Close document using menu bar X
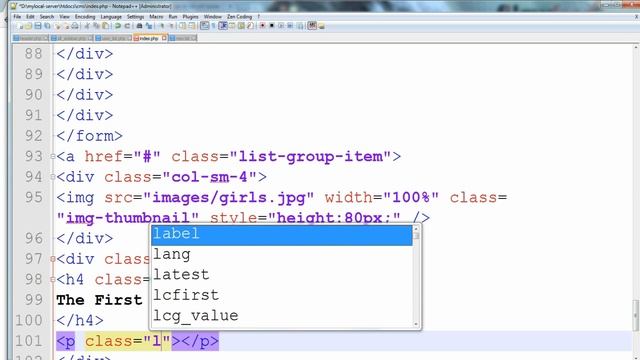Image resolution: width=640 pixels, height=360 pixels. (x=636, y=17)
